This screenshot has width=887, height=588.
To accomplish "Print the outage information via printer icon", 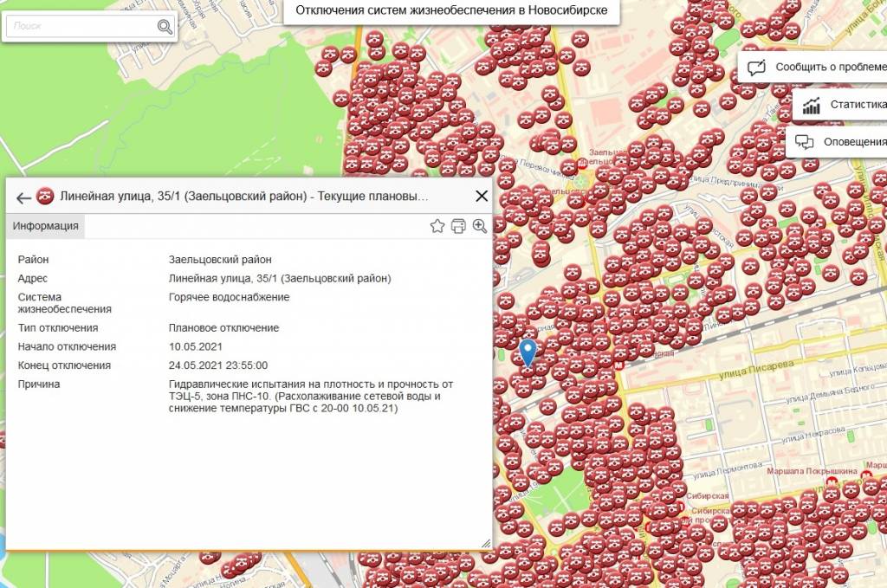I will [x=459, y=226].
